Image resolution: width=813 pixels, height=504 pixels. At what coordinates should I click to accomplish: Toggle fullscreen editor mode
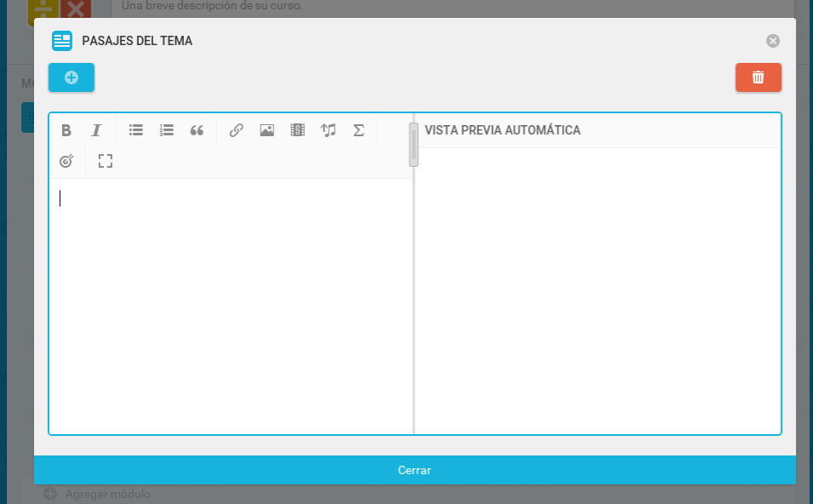[106, 161]
